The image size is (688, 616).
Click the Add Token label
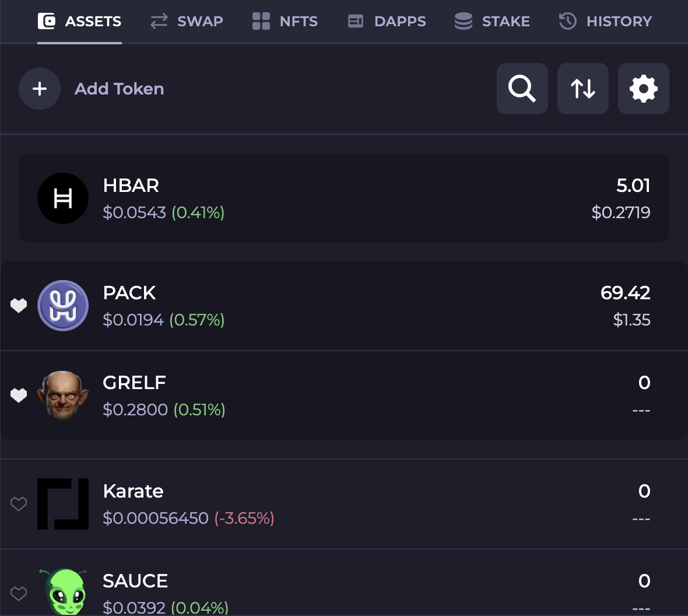pyautogui.click(x=119, y=89)
